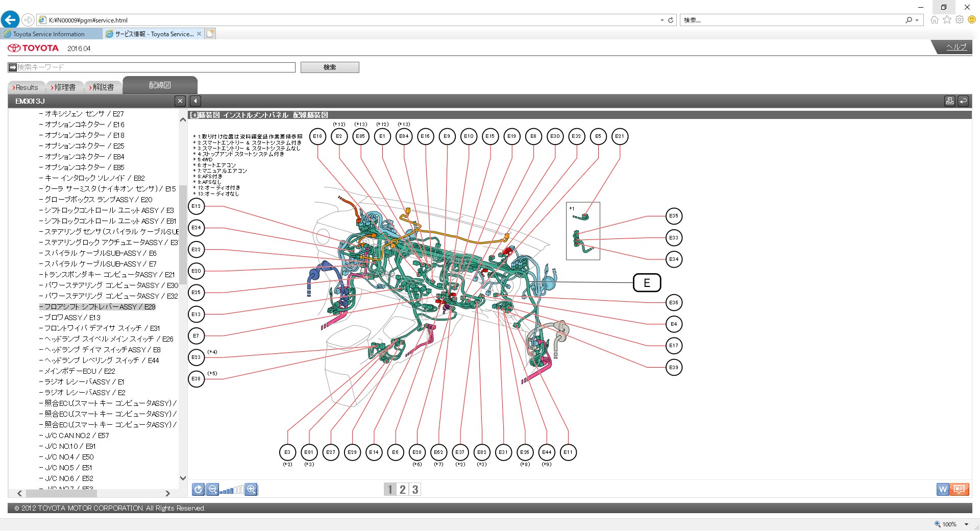The image size is (980, 531).
Task: Click the diagram reset/rotate view icon
Action: point(198,490)
